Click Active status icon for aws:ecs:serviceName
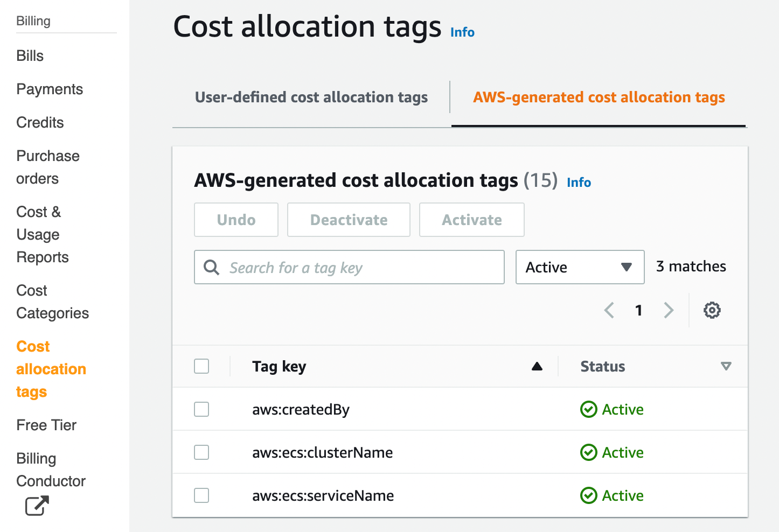Viewport: 779px width, 532px height. (588, 495)
